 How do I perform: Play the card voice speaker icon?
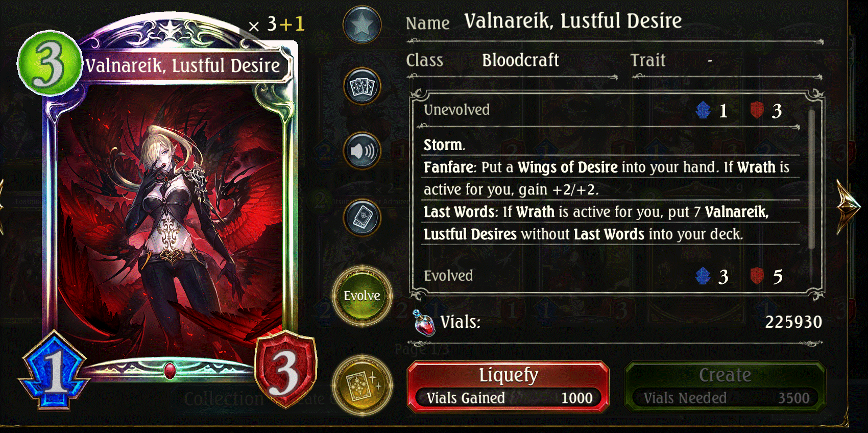pos(362,151)
